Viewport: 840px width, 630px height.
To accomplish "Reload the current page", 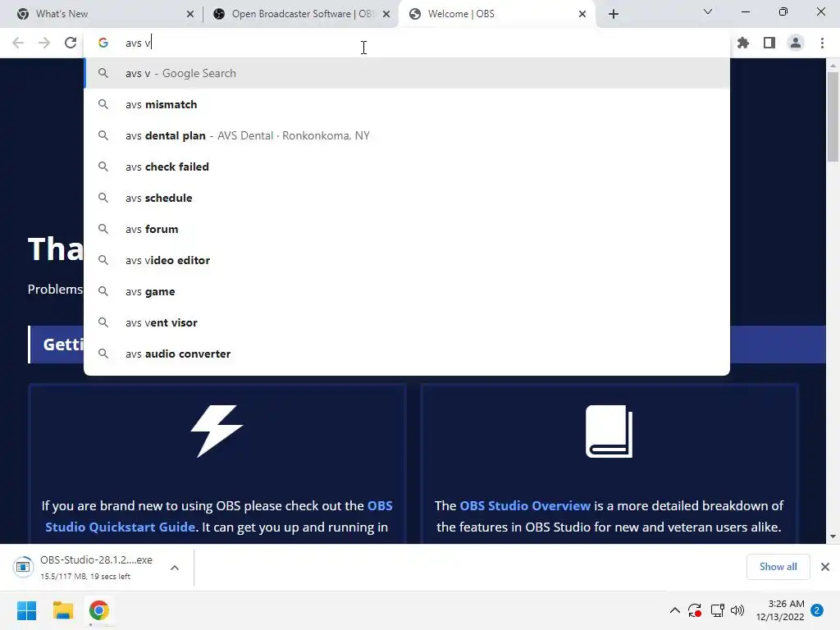I will point(71,43).
